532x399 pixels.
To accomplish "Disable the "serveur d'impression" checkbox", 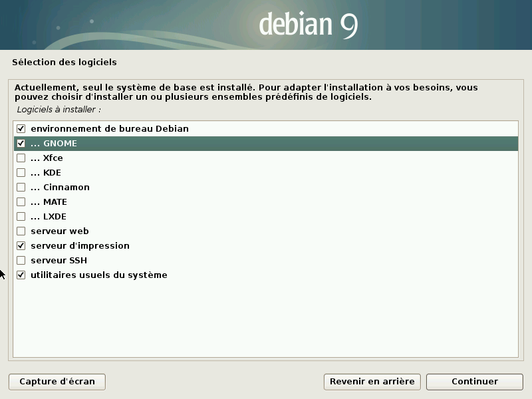I will click(x=21, y=245).
